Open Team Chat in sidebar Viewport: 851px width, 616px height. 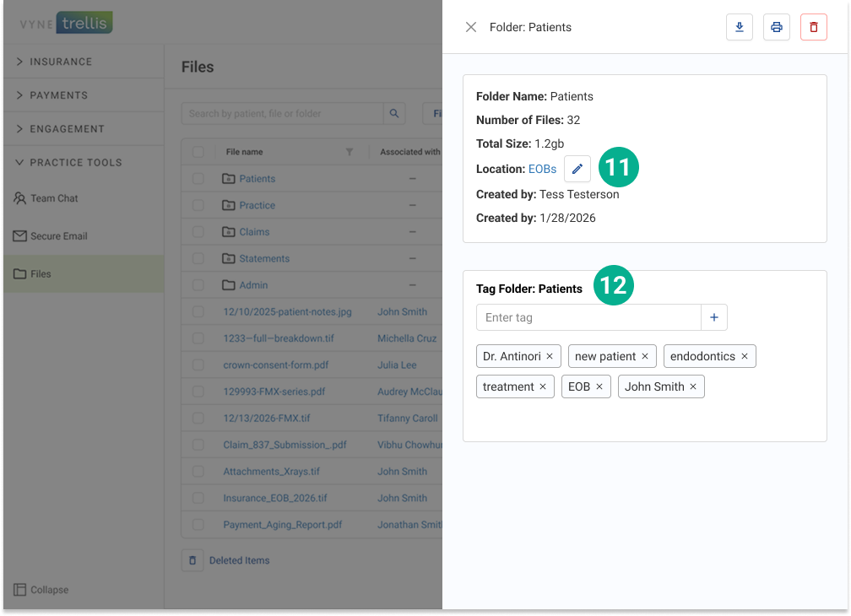(54, 198)
